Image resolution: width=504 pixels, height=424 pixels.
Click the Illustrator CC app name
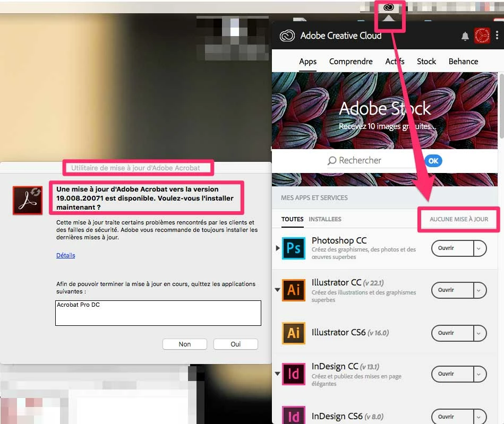336,283
